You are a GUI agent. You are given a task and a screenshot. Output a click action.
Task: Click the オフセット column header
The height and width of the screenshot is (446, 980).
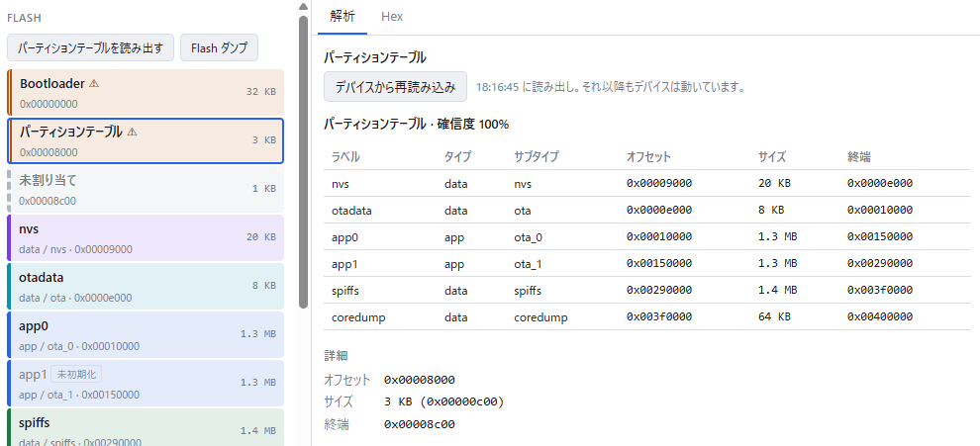tap(648, 157)
